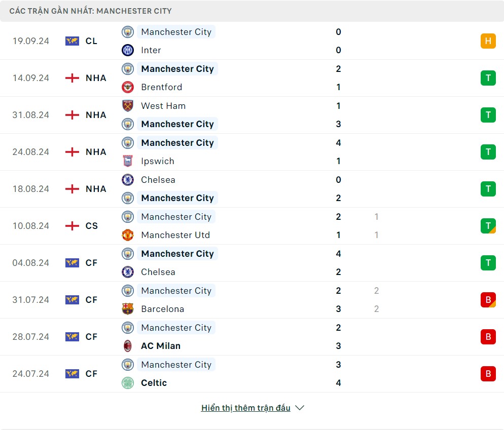Screen dimensions: 504x430
Task: Click the Manchester Utd crest icon
Action: tap(128, 235)
